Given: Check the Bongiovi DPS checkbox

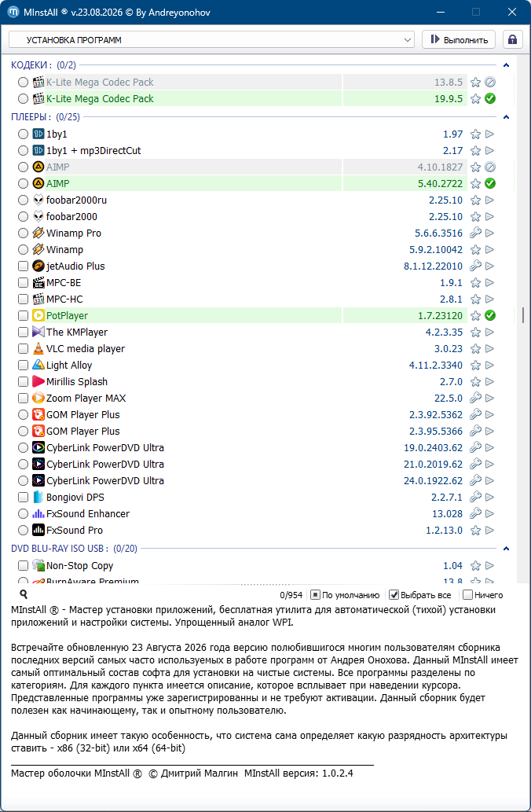Looking at the screenshot, I should point(23,497).
